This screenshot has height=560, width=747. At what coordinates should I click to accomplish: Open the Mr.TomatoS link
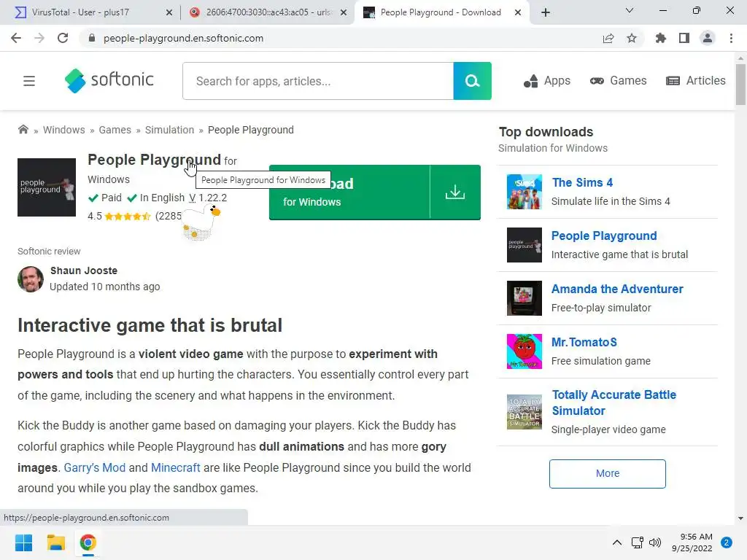click(584, 343)
